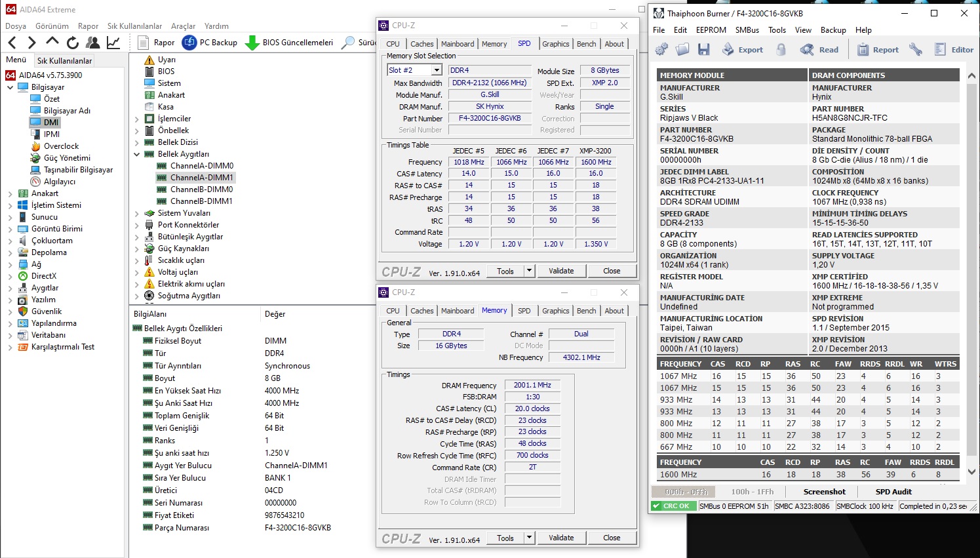Click the AIDA64 Up arrow icon
The width and height of the screenshot is (980, 558).
[x=52, y=43]
